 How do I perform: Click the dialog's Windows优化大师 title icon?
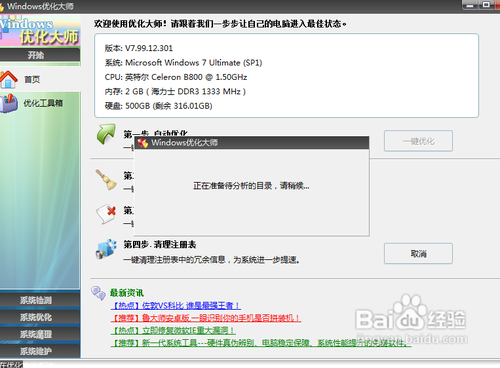tap(143, 143)
